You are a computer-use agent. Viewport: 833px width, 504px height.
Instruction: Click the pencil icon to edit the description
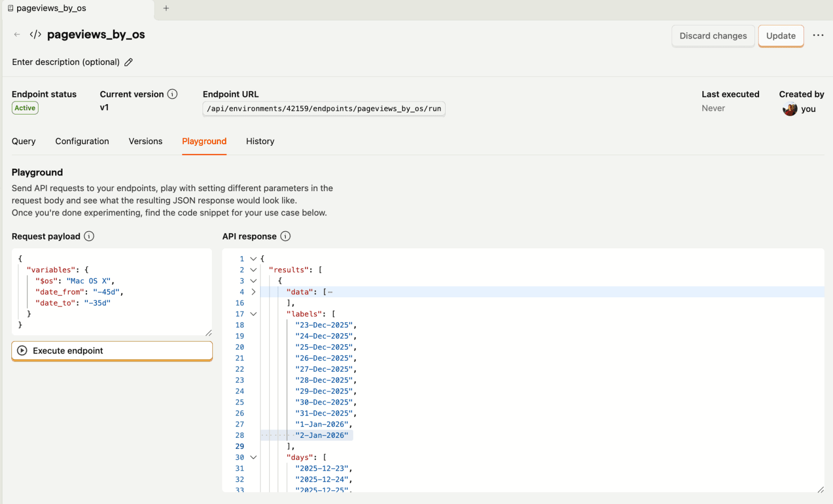[x=129, y=62]
